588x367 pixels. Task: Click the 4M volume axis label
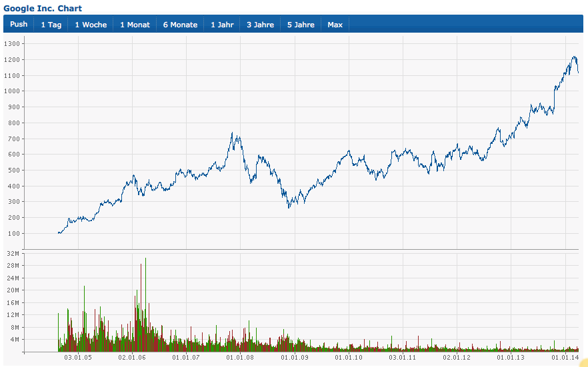[x=15, y=339]
